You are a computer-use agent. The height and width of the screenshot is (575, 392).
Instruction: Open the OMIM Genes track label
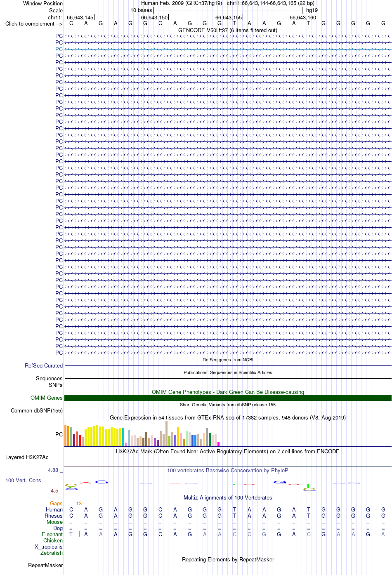[x=47, y=398]
